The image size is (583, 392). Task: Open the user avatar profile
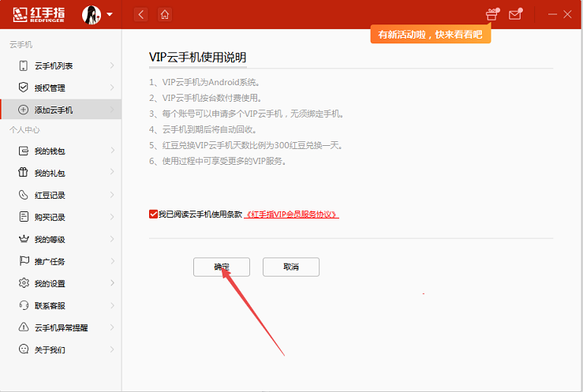click(92, 15)
